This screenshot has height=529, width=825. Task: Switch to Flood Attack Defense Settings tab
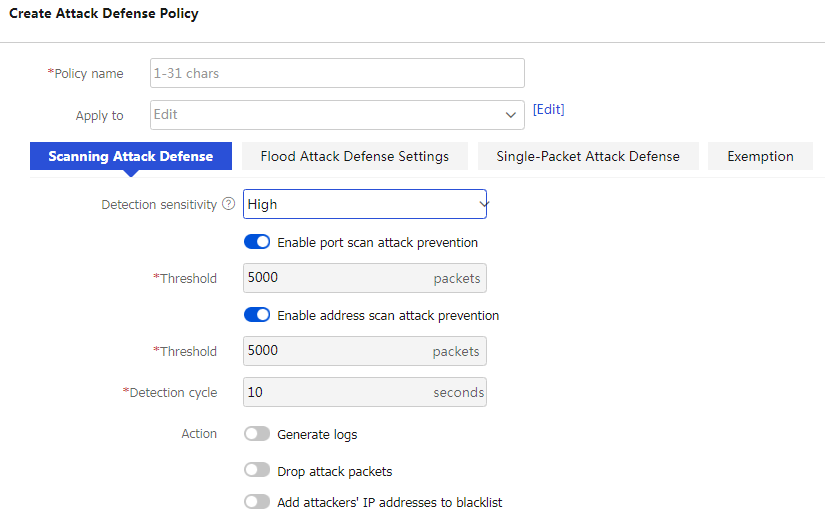click(x=355, y=156)
